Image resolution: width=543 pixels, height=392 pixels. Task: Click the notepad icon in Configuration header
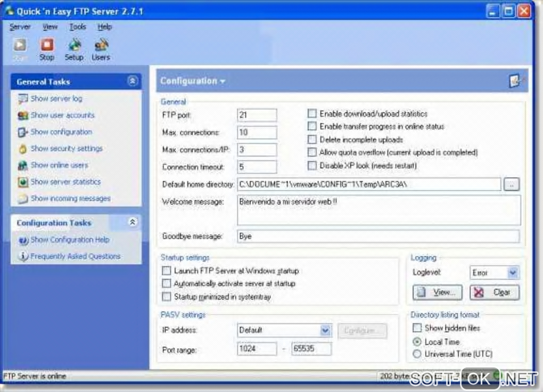tap(515, 81)
